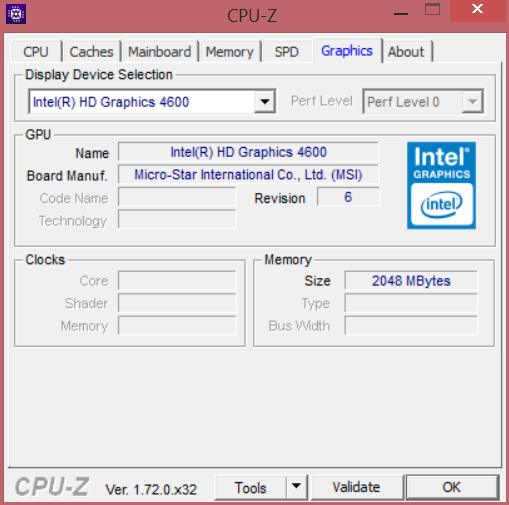Open the Display Device Selection dropdown

pyautogui.click(x=265, y=101)
